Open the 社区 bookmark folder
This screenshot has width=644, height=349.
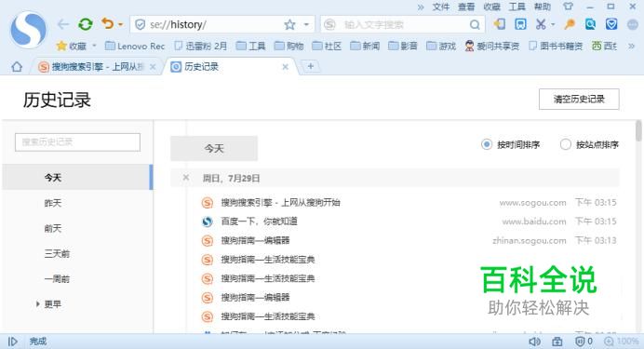click(327, 46)
